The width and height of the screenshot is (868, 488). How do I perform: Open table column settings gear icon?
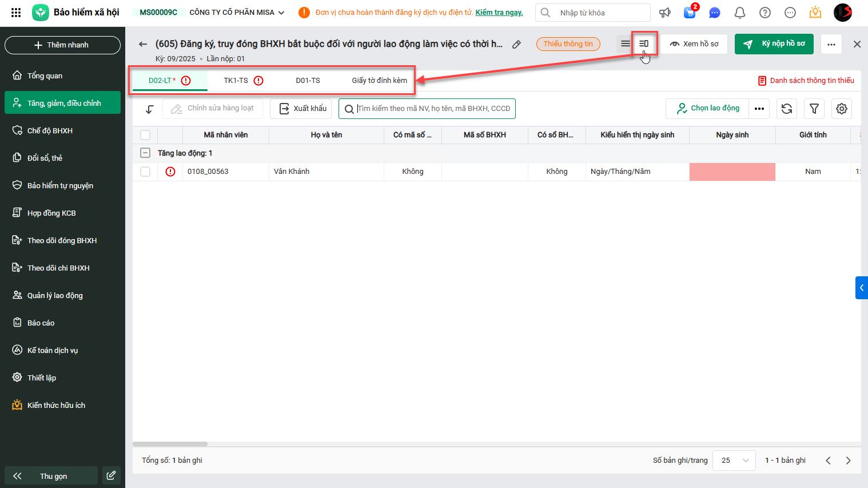pyautogui.click(x=842, y=109)
